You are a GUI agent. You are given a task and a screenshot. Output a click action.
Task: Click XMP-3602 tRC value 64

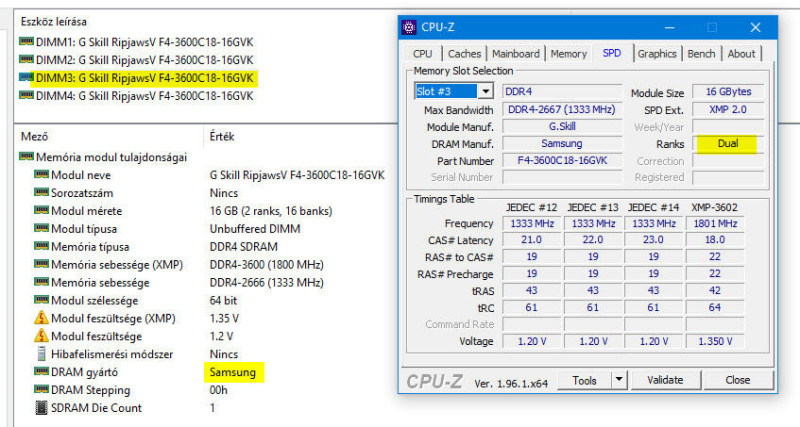[715, 308]
